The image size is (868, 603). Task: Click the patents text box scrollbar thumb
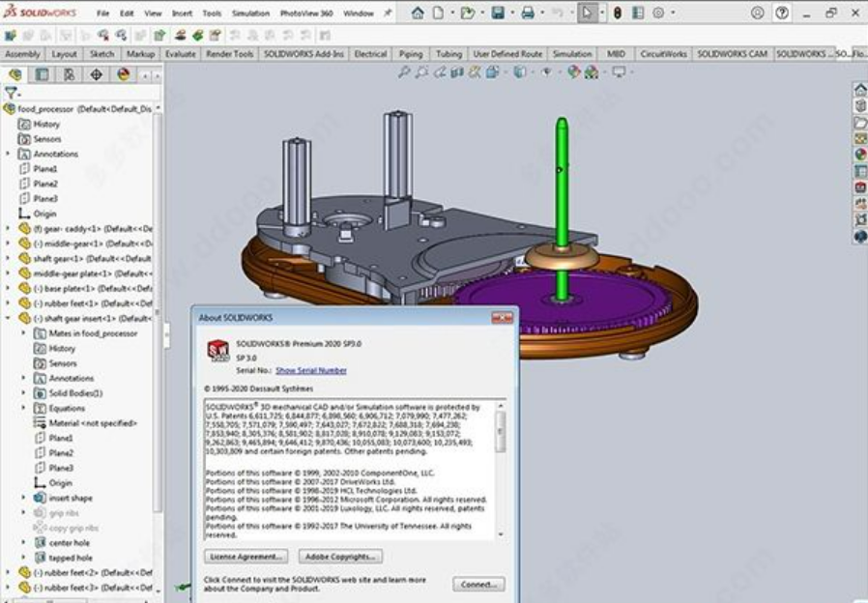pyautogui.click(x=501, y=431)
